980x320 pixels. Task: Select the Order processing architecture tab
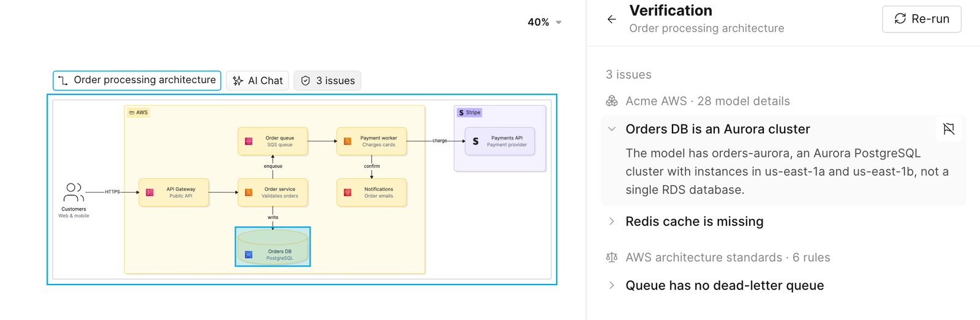(x=137, y=80)
